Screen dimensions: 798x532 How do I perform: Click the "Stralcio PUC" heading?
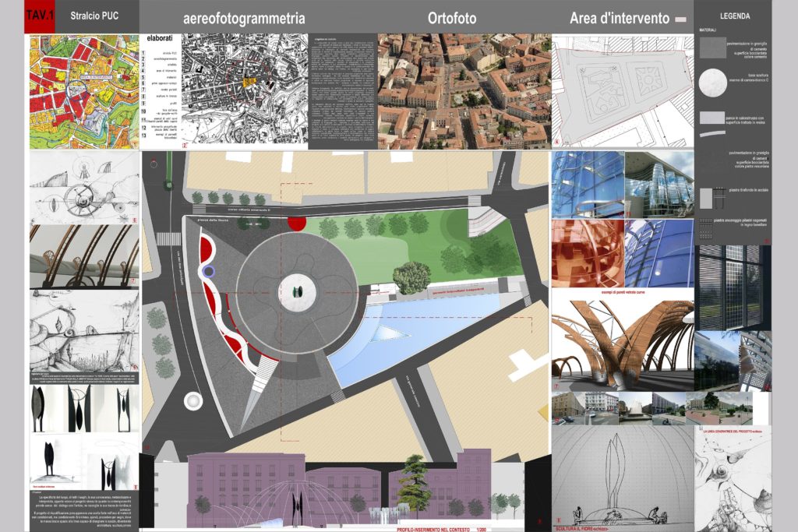[94, 16]
